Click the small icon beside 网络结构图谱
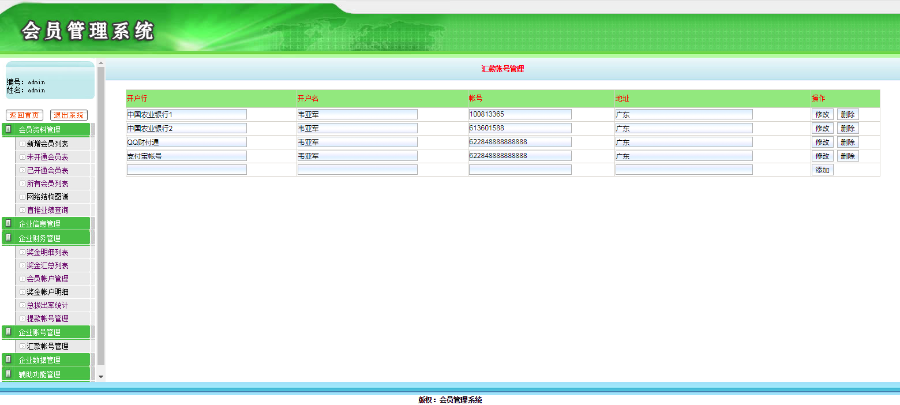900x405 pixels. pos(22,197)
